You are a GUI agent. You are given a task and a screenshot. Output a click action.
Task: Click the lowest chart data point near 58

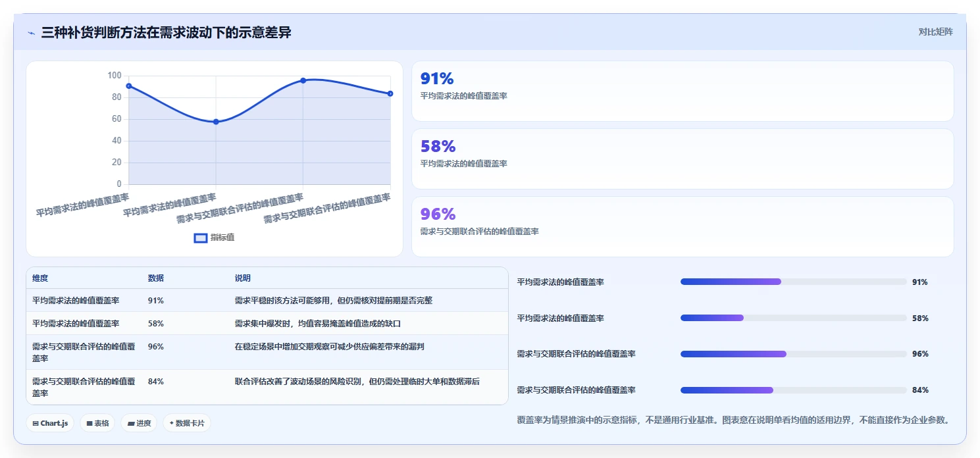tap(216, 122)
